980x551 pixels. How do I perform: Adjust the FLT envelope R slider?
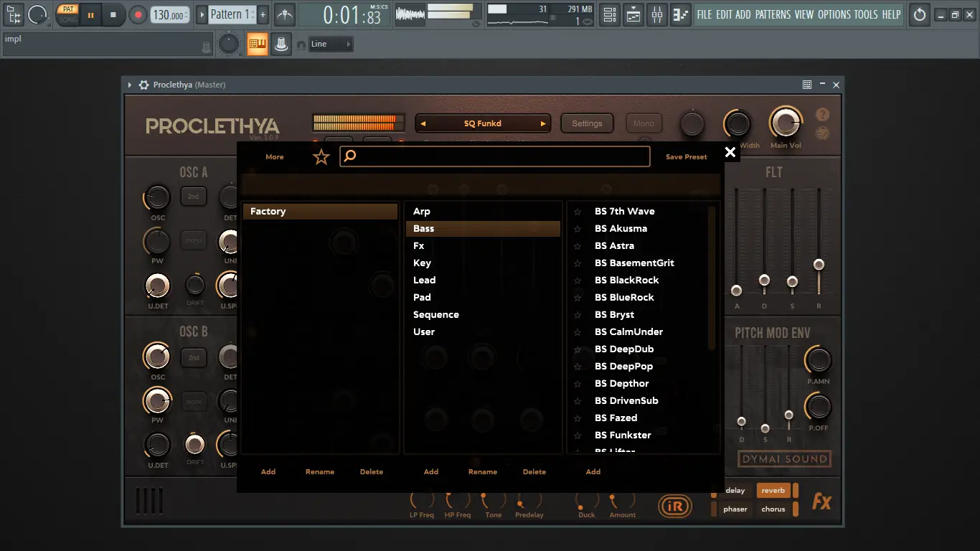pos(819,265)
